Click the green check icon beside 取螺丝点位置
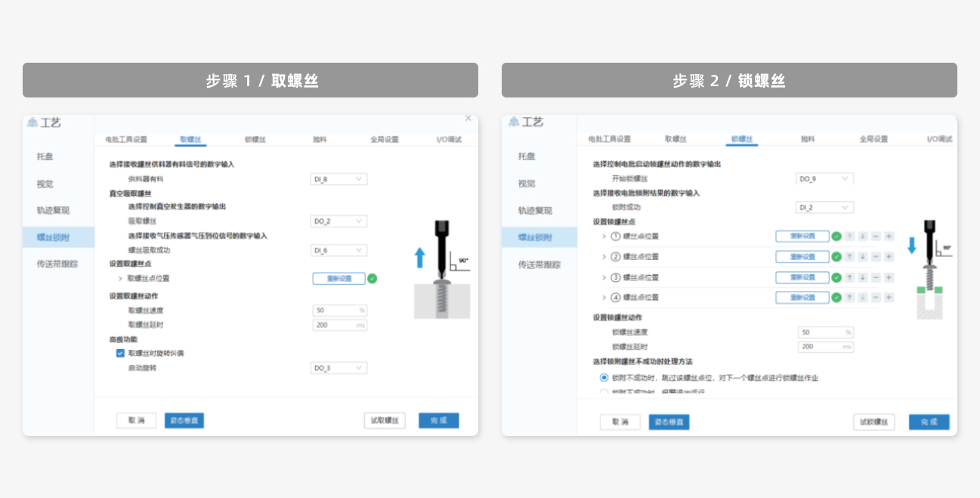This screenshot has width=980, height=498. (x=372, y=279)
